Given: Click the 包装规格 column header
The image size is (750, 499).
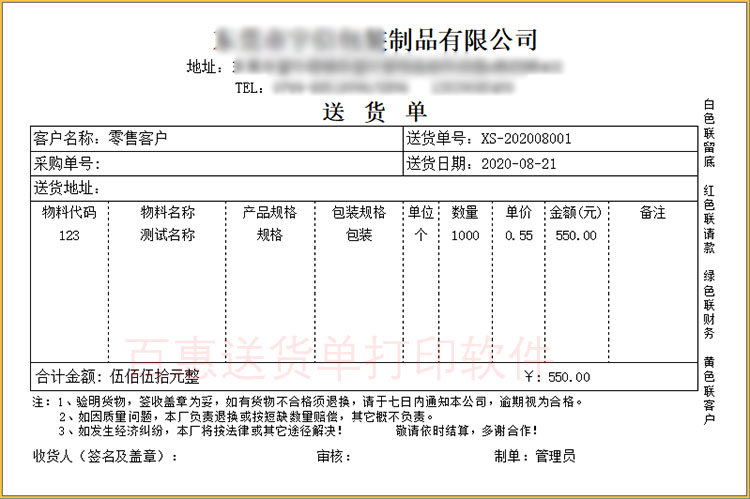Looking at the screenshot, I should click(359, 212).
